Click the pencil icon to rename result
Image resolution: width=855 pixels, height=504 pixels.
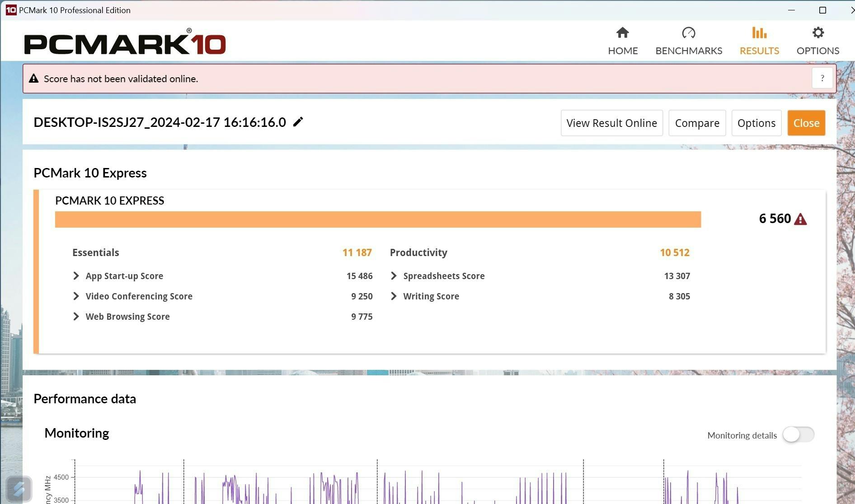pyautogui.click(x=298, y=122)
